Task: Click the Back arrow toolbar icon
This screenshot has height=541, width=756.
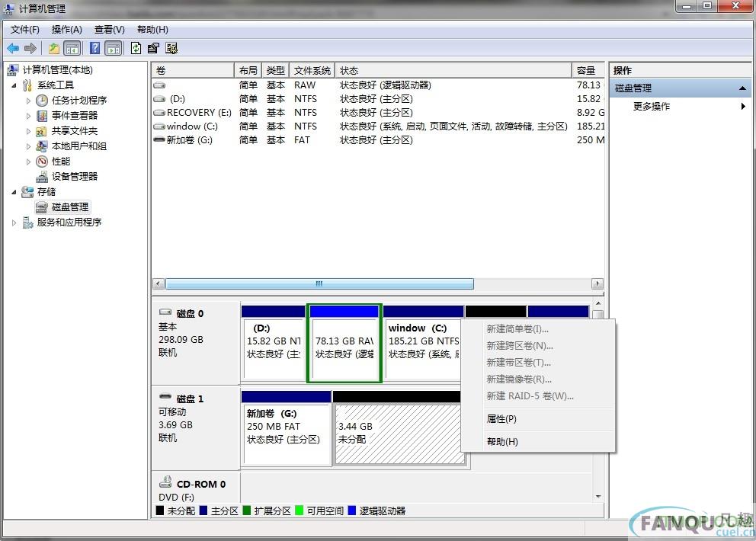Action: pos(13,48)
